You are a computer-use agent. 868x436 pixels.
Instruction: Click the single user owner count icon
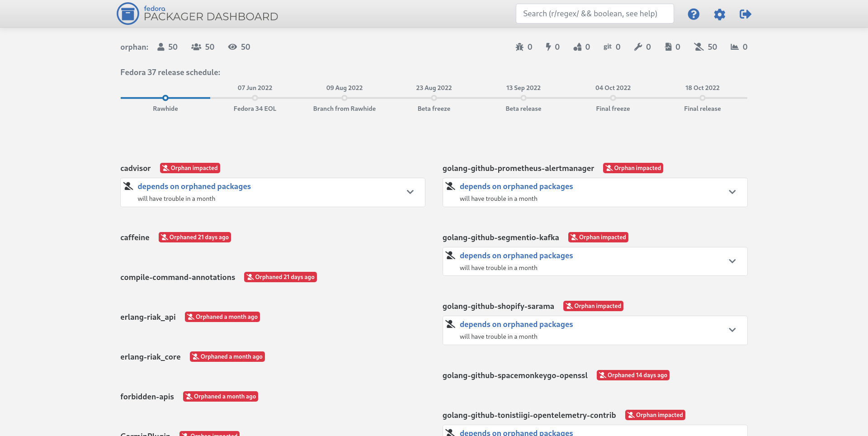161,47
